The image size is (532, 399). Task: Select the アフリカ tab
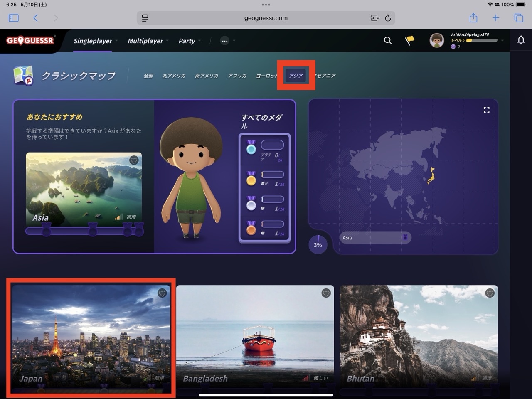(237, 76)
